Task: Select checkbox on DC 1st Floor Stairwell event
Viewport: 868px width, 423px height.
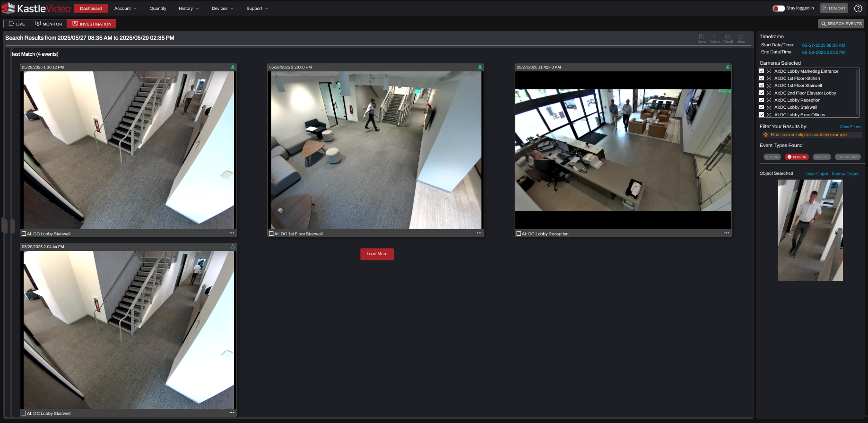Action: pyautogui.click(x=271, y=233)
